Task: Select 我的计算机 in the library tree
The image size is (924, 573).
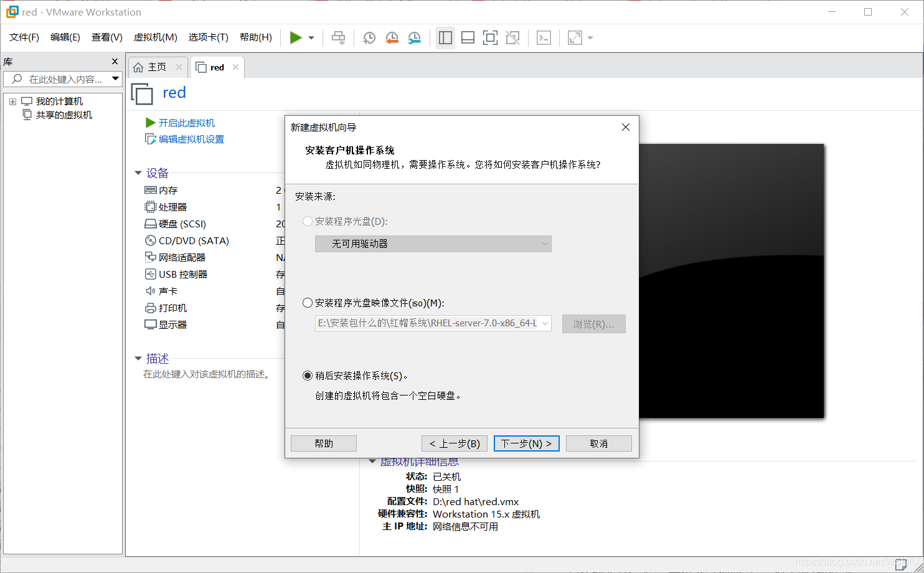Action: click(59, 102)
